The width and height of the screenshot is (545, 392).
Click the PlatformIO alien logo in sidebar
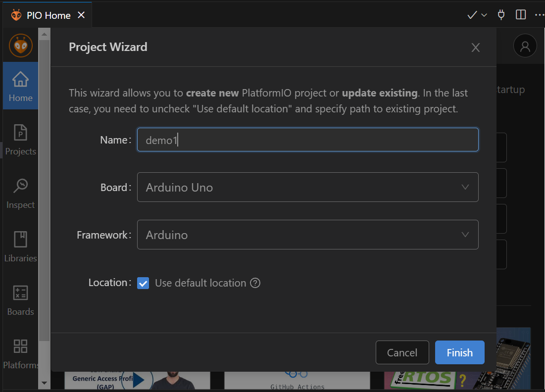[x=20, y=46]
